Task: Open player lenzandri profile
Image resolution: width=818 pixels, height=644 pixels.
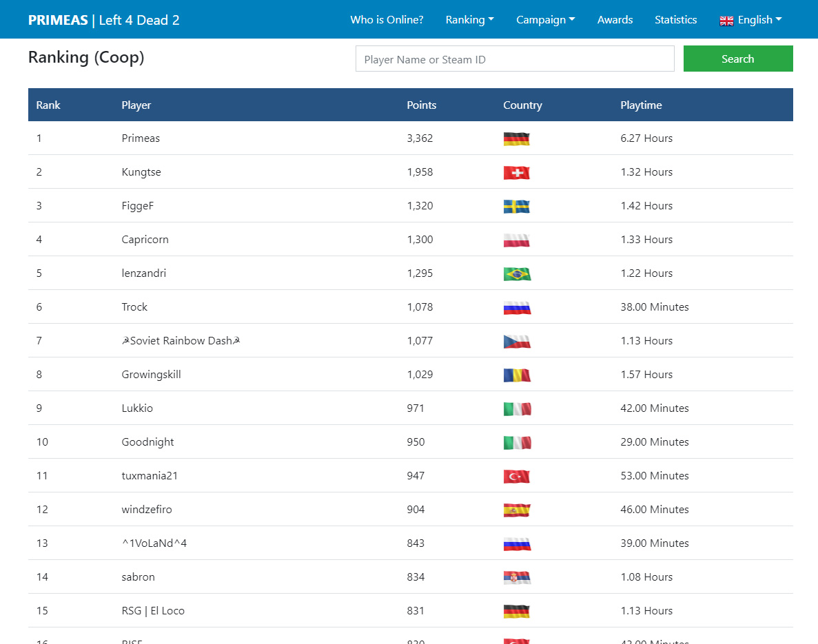Action: coord(144,273)
